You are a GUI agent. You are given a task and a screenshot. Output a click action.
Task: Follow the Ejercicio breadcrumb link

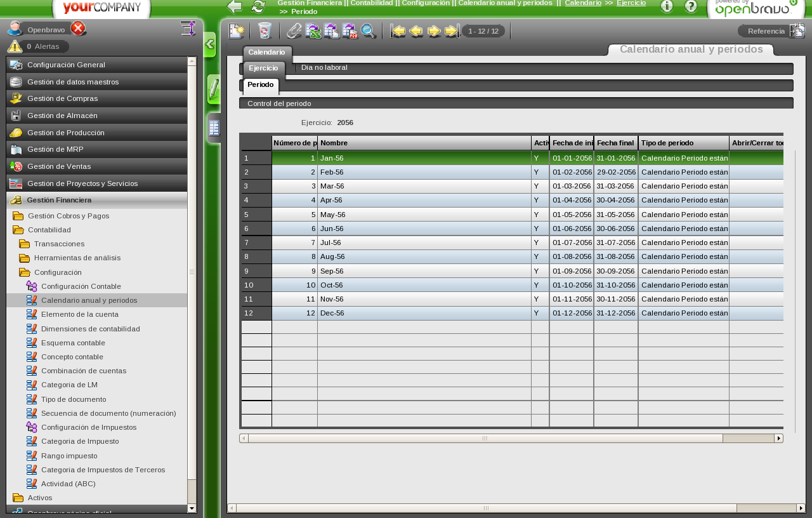(631, 3)
